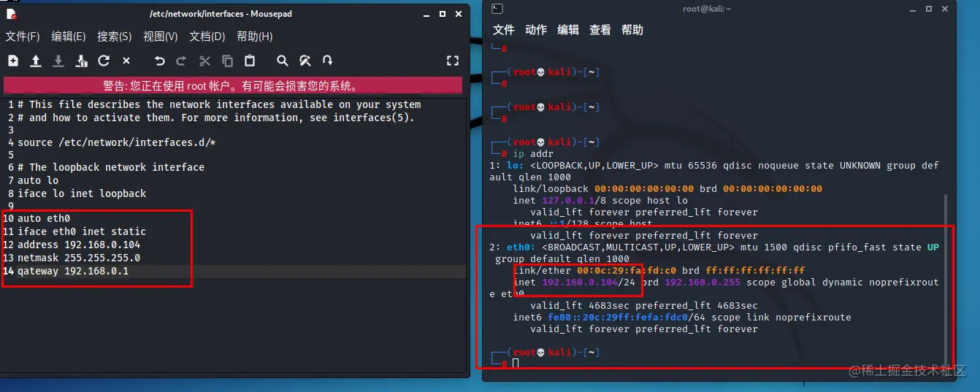Viewport: 980px width, 392px height.
Task: Click the 'iface lo inet loopback' line
Action: tap(82, 193)
